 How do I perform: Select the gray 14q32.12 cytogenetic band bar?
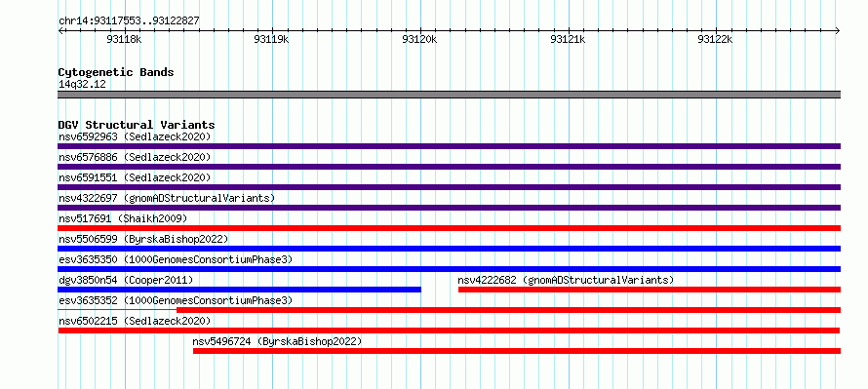[x=449, y=95]
